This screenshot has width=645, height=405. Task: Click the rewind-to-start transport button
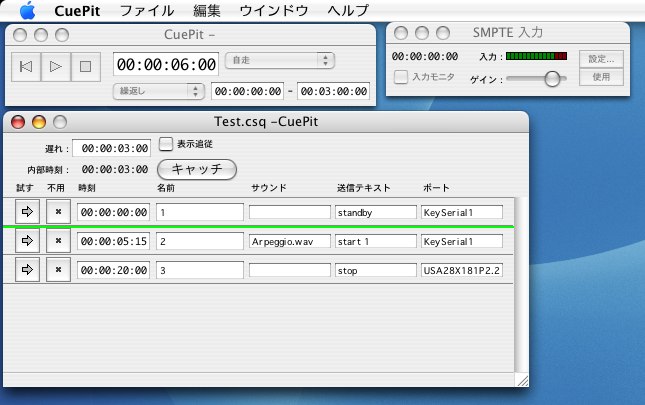(x=26, y=67)
